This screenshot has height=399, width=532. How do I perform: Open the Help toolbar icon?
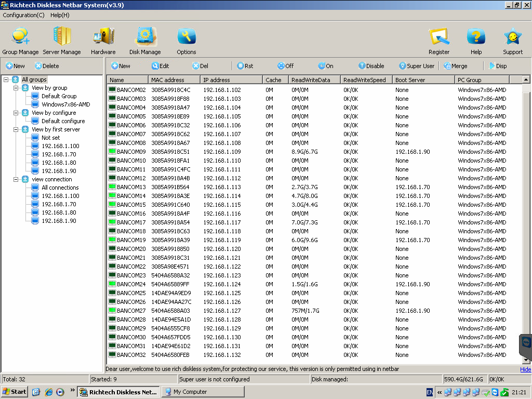(x=476, y=41)
